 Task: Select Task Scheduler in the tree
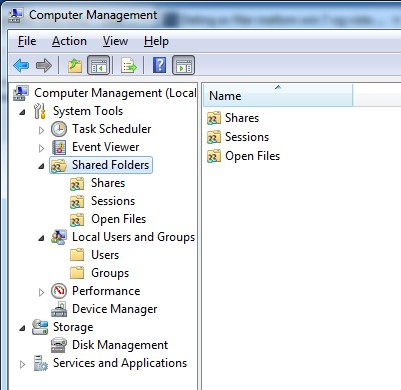[x=112, y=129]
